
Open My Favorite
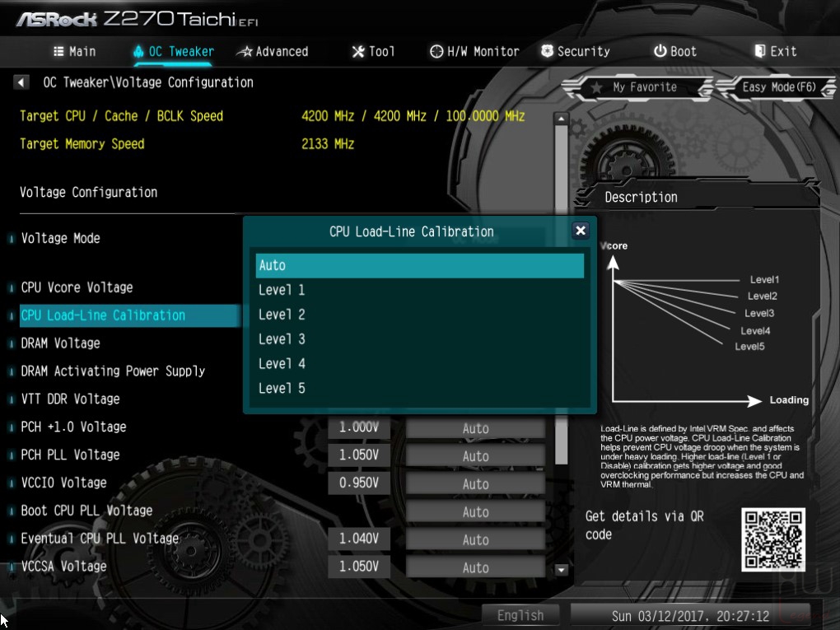point(637,87)
